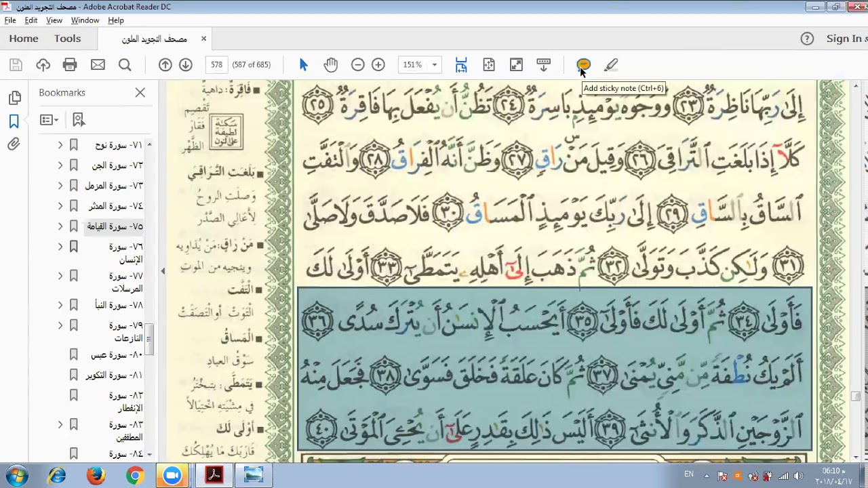Expand bookmark ٧٩- سورة النازعات
This screenshot has height=488, width=868.
60,325
